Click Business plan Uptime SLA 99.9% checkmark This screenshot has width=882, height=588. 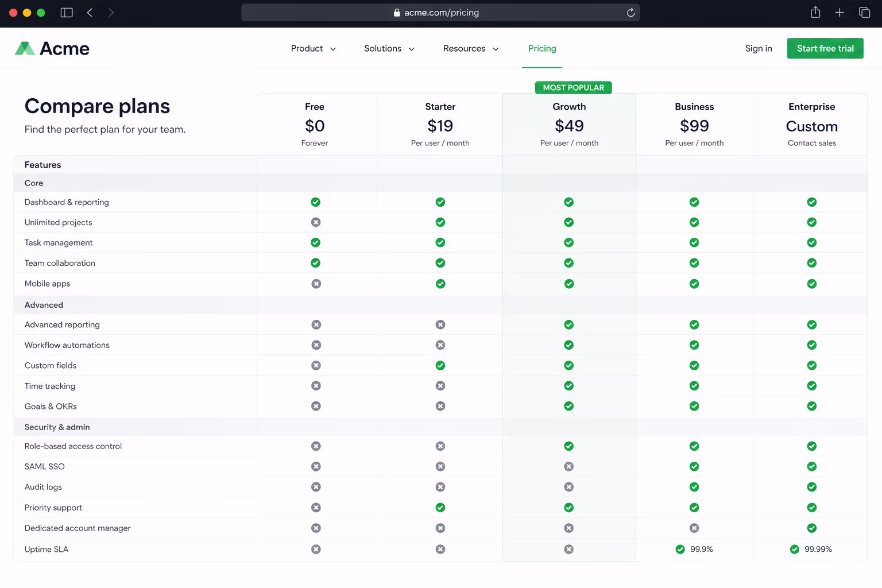pyautogui.click(x=680, y=550)
